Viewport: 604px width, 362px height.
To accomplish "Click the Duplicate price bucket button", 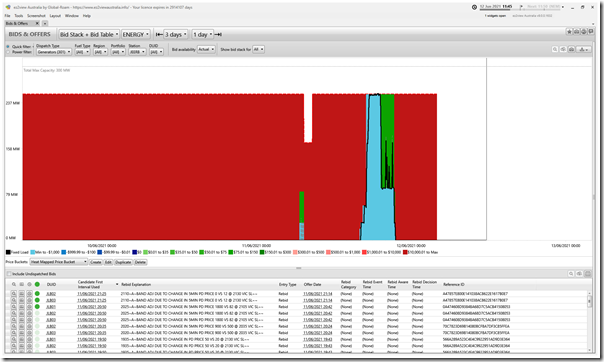I will click(x=123, y=262).
